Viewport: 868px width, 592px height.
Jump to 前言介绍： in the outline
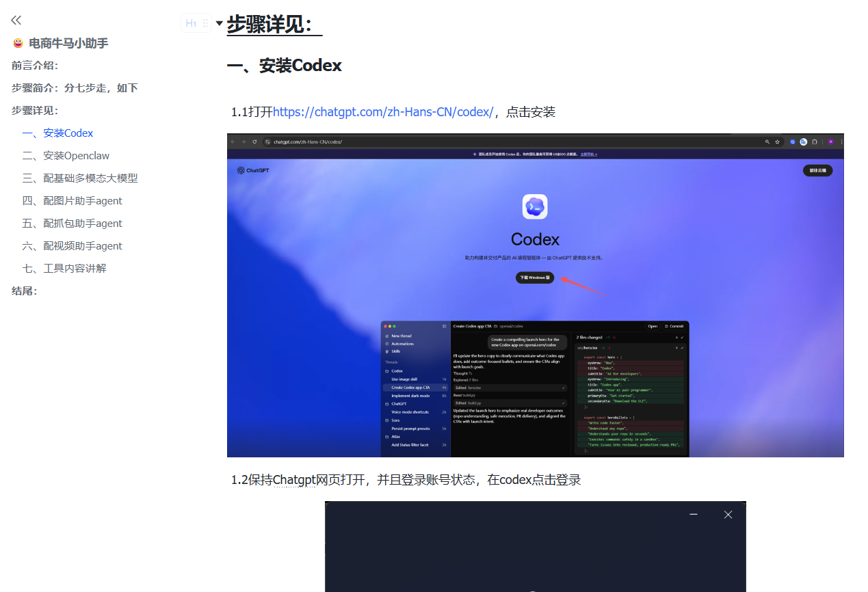pyautogui.click(x=36, y=66)
